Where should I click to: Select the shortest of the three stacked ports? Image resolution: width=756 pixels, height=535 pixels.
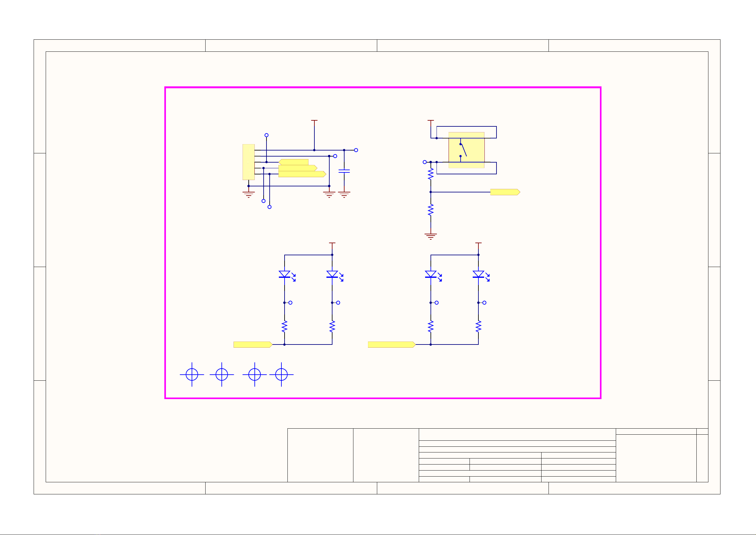click(x=293, y=162)
